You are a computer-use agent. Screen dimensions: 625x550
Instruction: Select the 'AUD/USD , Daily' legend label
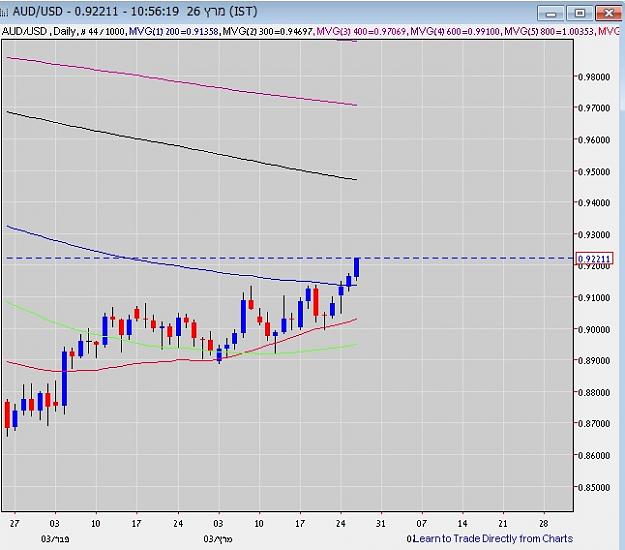pyautogui.click(x=39, y=31)
